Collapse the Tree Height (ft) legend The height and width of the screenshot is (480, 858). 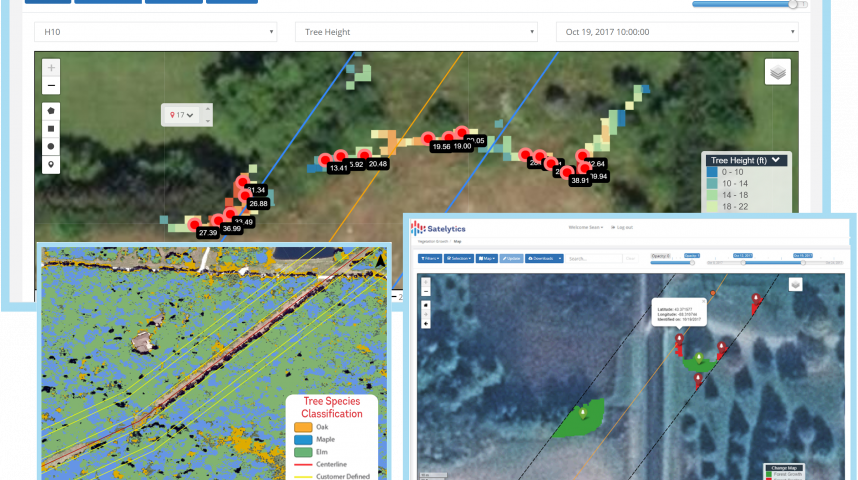(x=775, y=160)
